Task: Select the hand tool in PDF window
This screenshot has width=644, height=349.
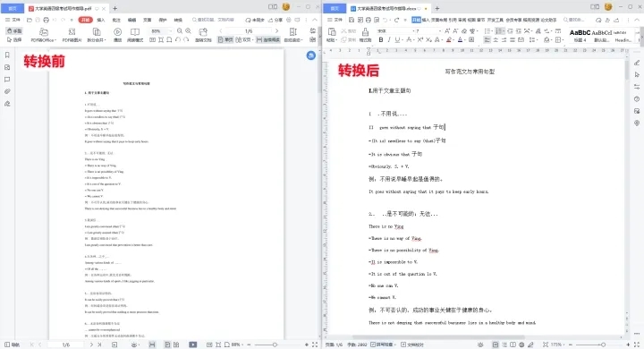Action: (x=14, y=30)
